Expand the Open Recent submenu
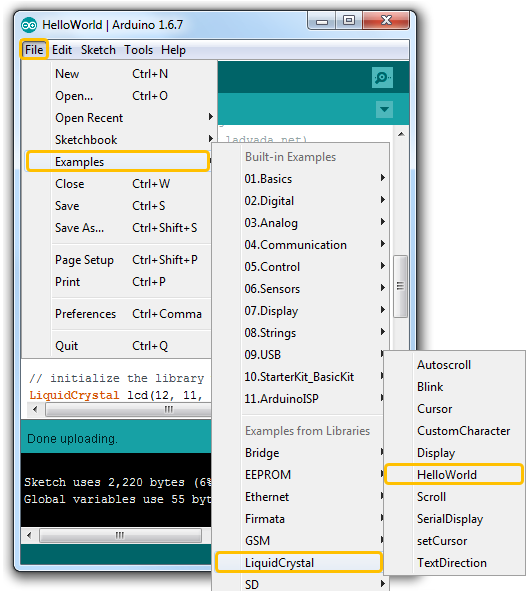The width and height of the screenshot is (531, 593). (119, 118)
